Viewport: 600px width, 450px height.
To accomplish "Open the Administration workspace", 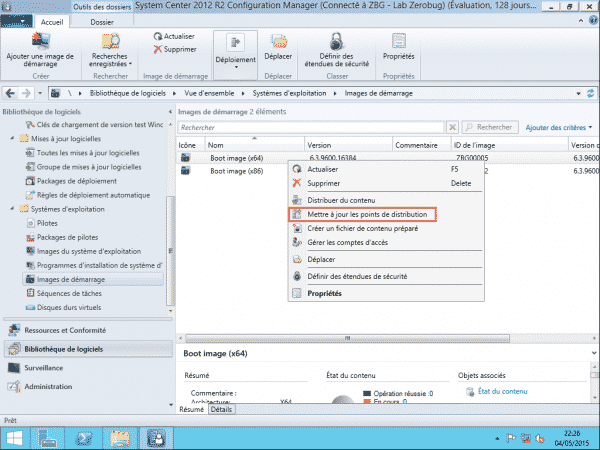I will coord(88,386).
